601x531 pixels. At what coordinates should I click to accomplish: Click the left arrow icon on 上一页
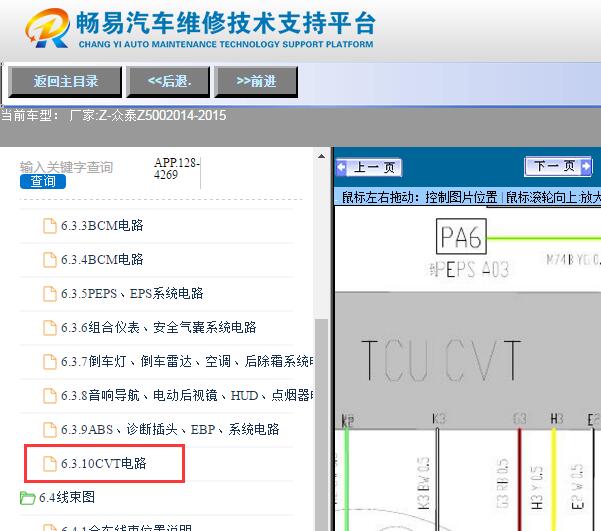click(341, 168)
